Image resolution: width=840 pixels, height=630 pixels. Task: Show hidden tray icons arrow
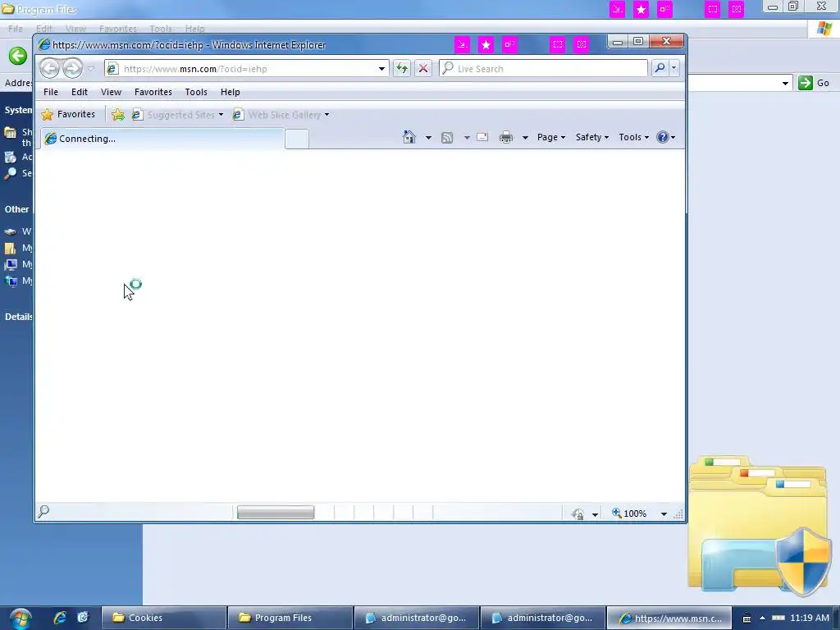[x=762, y=619]
